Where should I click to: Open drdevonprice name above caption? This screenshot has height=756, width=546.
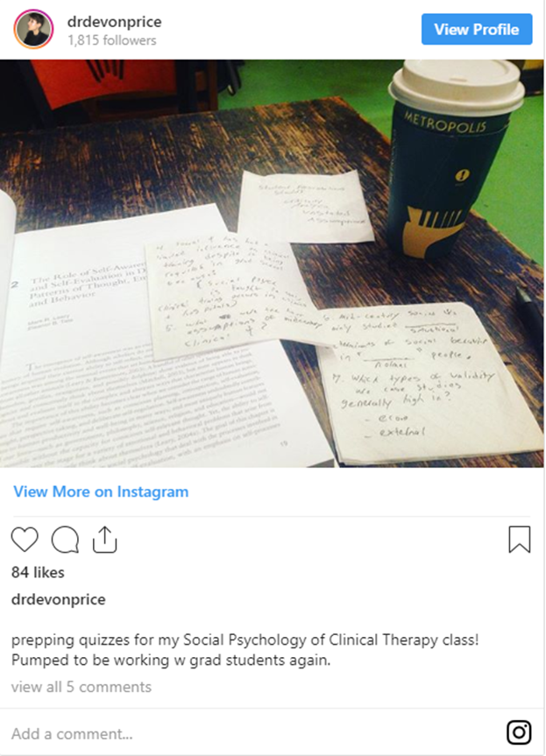pyautogui.click(x=59, y=599)
